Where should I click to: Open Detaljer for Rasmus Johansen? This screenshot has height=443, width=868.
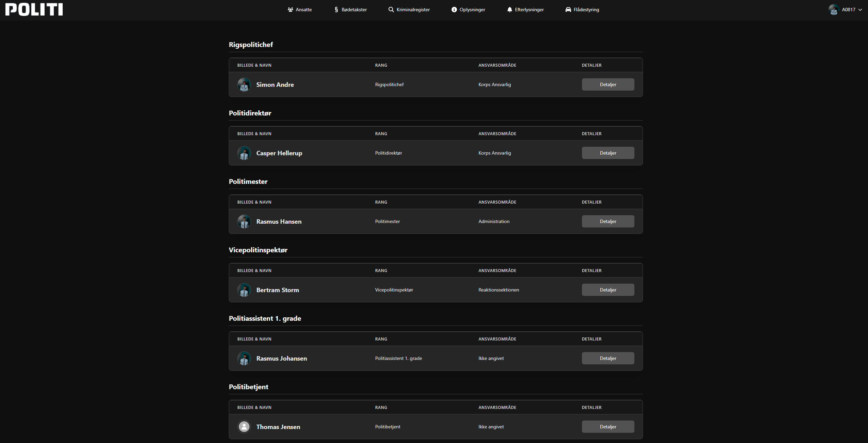pyautogui.click(x=608, y=358)
